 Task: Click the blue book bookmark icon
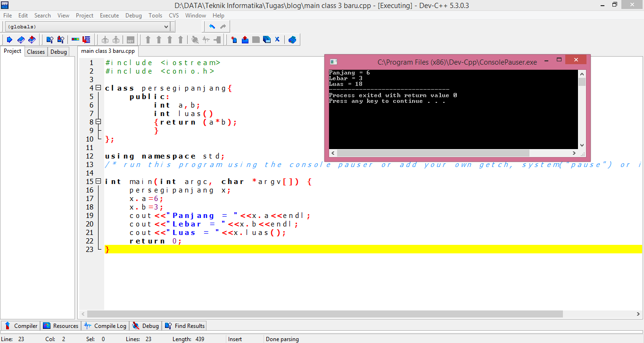[x=21, y=40]
